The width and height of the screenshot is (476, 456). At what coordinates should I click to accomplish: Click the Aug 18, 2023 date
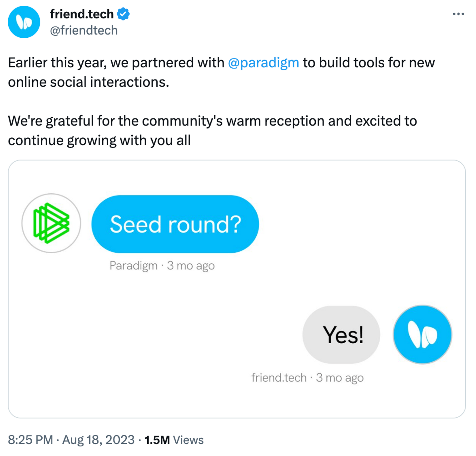tap(98, 440)
